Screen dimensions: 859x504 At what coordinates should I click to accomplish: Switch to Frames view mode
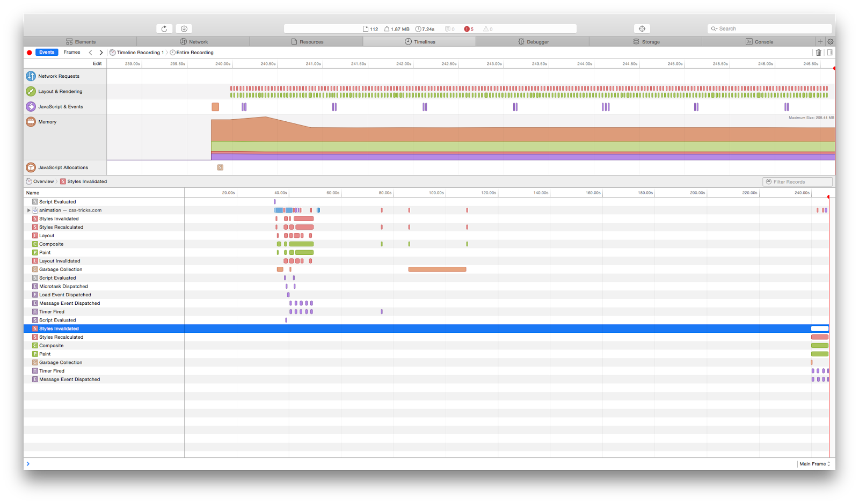[72, 53]
